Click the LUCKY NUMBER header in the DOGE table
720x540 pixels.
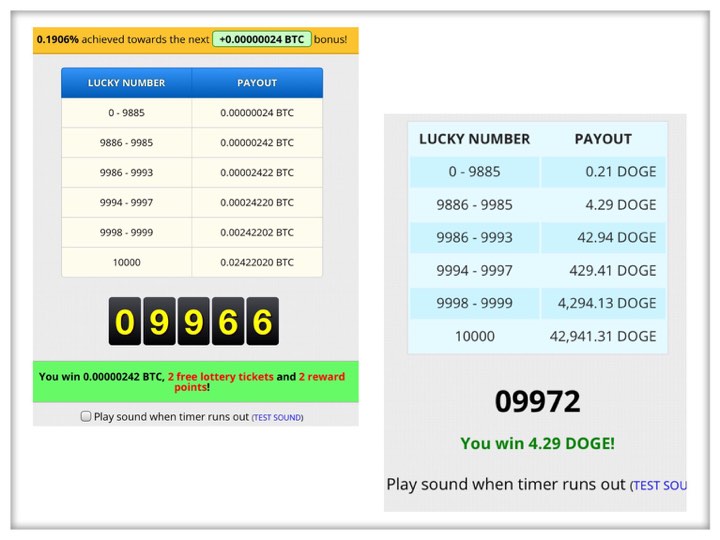(474, 139)
